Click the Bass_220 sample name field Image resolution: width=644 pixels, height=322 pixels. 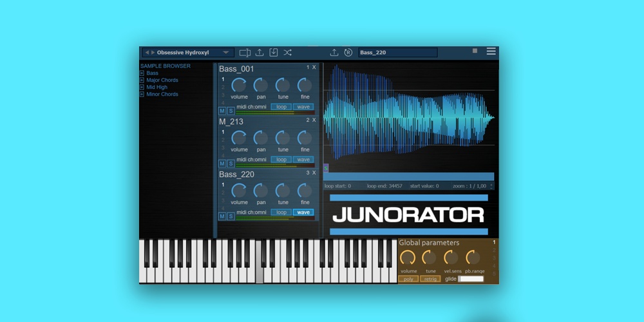click(397, 53)
